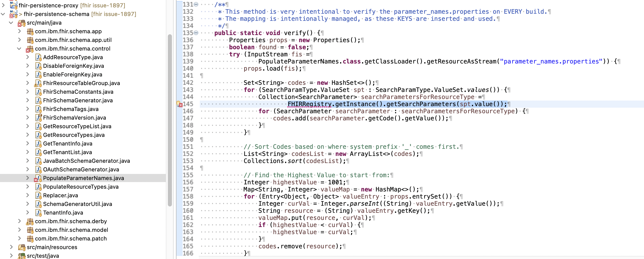Click the package icon of com.ibm.fhir.schema.model
Screen dimensions: 644x259
[30, 230]
